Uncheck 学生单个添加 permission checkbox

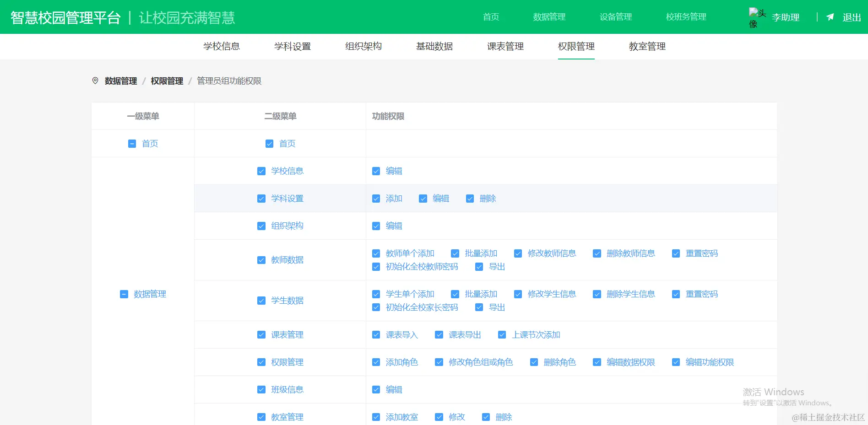click(376, 294)
